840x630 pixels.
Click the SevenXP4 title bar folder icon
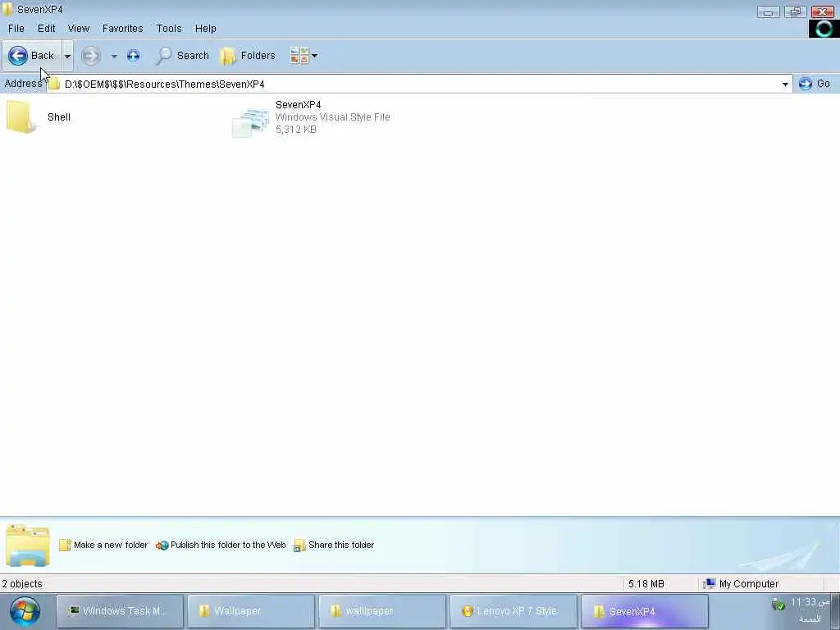click(7, 9)
